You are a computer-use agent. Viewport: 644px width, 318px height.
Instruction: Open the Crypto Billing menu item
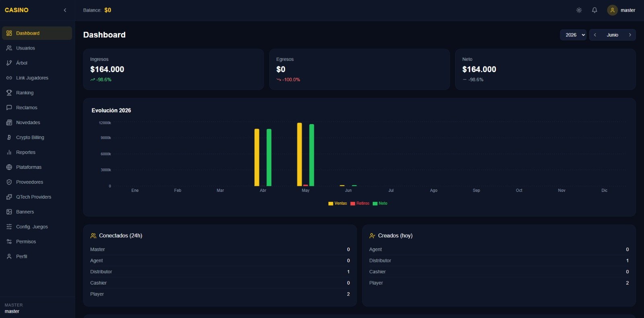(37, 137)
